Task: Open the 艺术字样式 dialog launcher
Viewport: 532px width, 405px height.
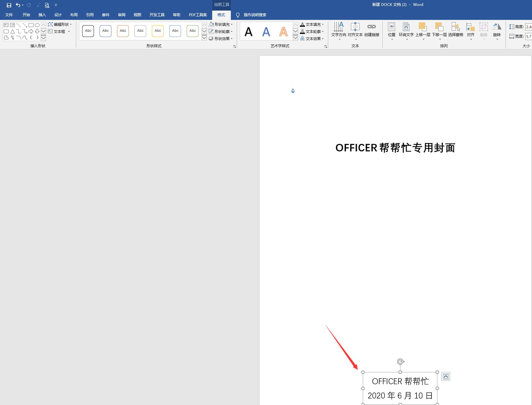Action: 325,47
